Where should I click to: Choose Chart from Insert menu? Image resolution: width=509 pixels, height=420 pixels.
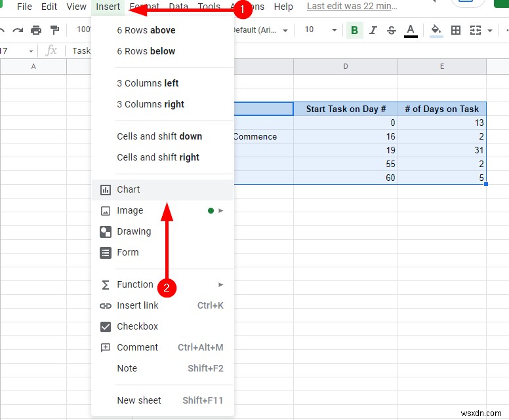tap(162, 190)
